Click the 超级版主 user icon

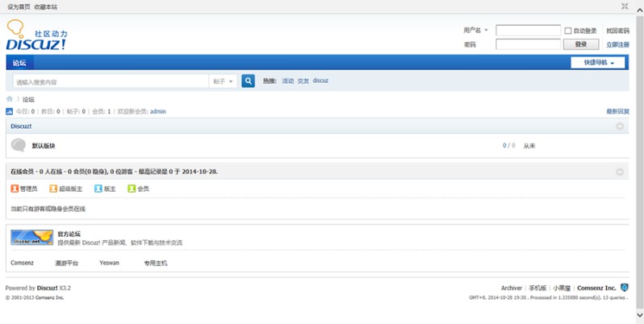click(53, 189)
